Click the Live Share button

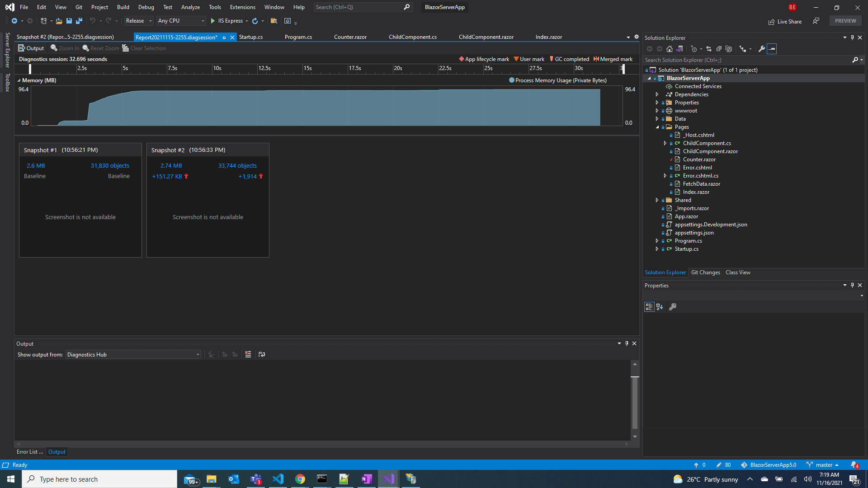(x=785, y=21)
